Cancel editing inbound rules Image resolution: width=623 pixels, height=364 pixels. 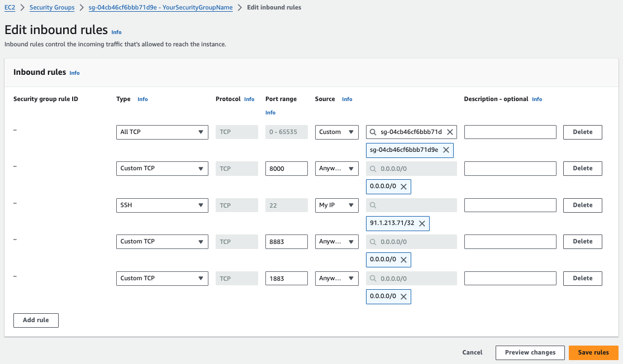472,352
